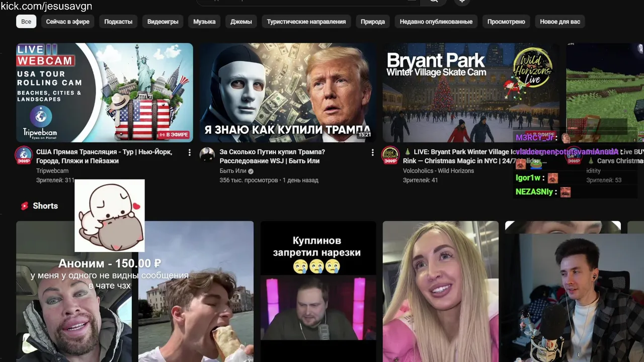Open the Short with blonde woman in pink

440,292
